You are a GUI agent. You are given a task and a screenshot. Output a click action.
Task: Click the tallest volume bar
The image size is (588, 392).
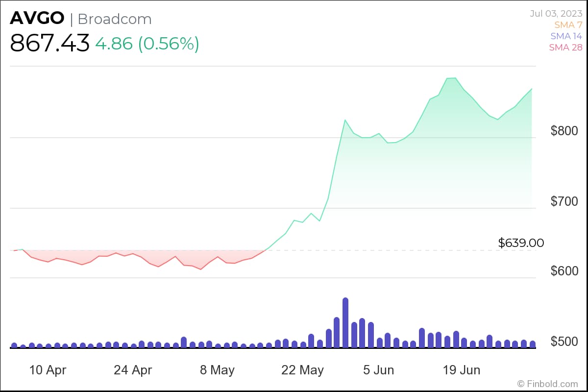coord(345,322)
